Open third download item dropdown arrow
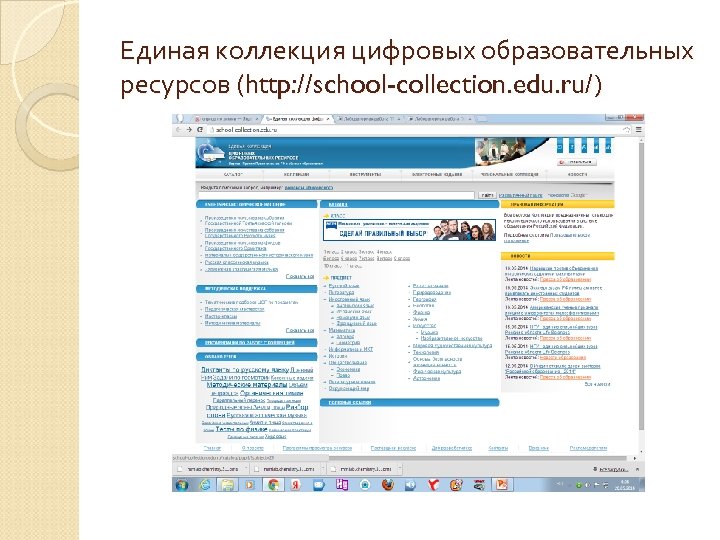720x540 pixels. click(x=399, y=469)
